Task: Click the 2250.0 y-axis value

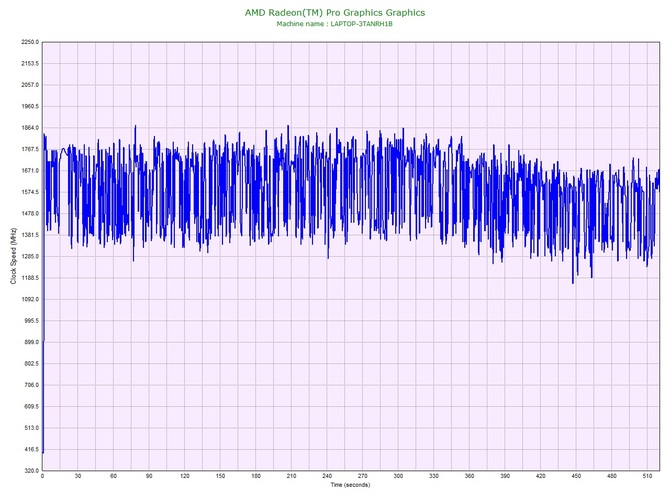Action: [x=30, y=42]
